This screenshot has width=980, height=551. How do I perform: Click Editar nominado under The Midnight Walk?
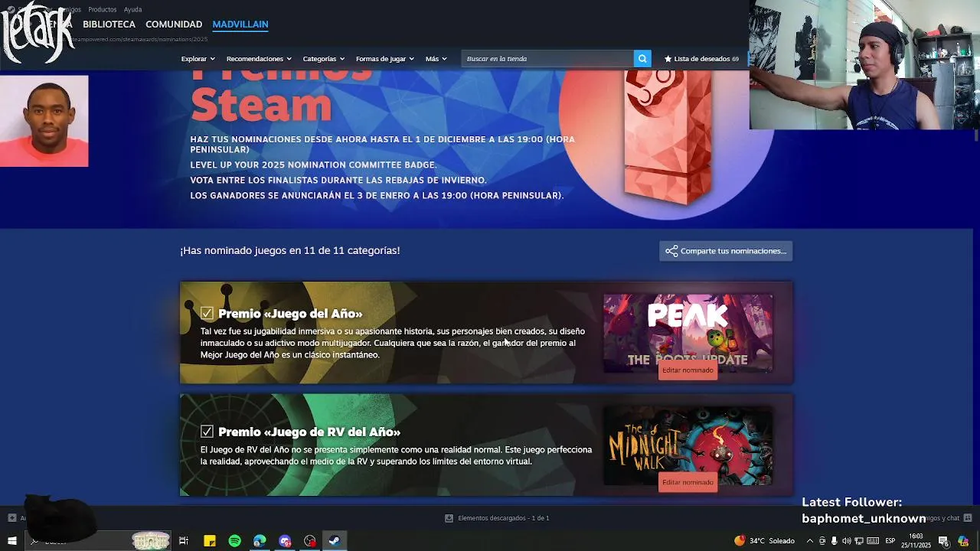(688, 482)
